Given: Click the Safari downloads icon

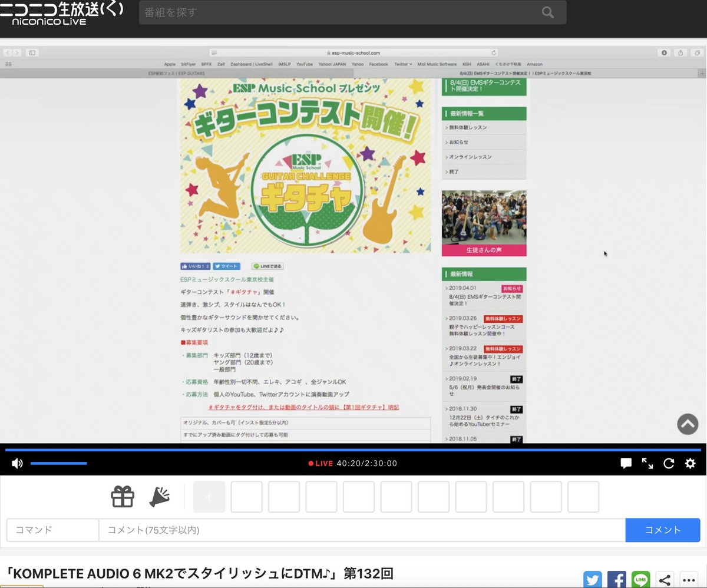Looking at the screenshot, I should 664,52.
